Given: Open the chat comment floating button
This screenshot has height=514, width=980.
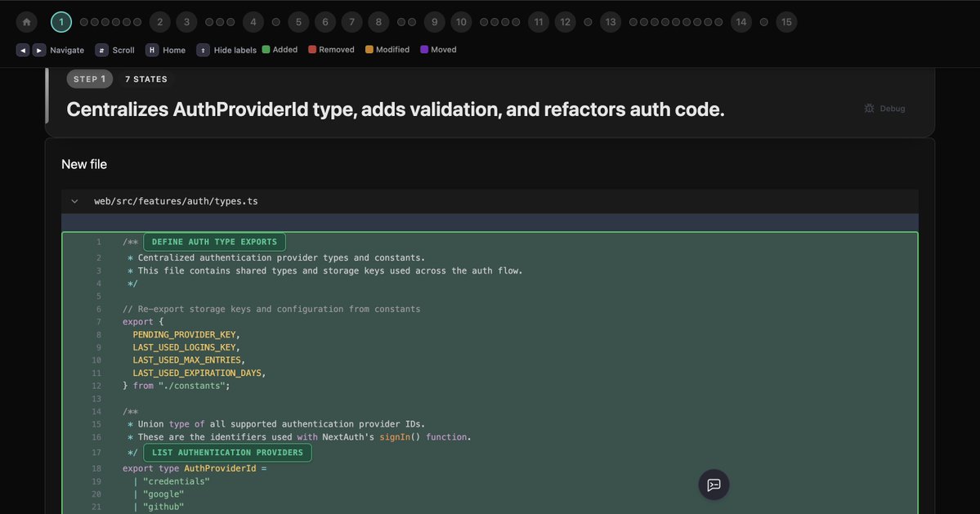Looking at the screenshot, I should point(714,485).
